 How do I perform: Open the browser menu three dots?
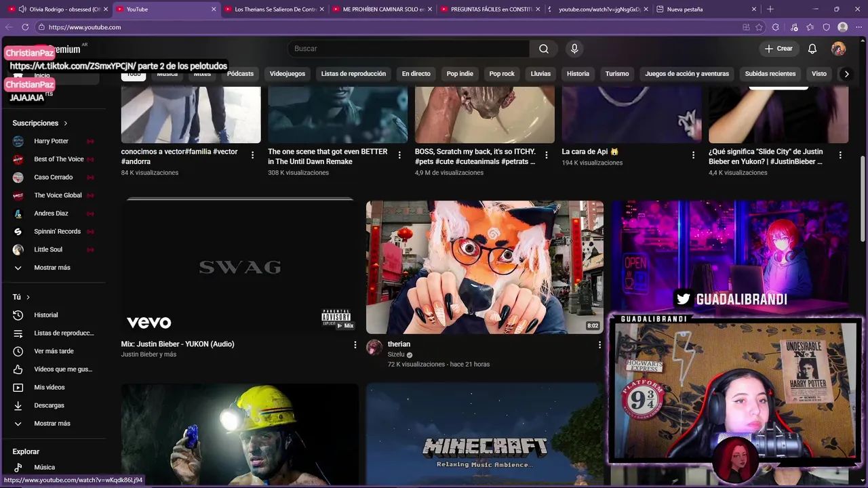pyautogui.click(x=859, y=27)
